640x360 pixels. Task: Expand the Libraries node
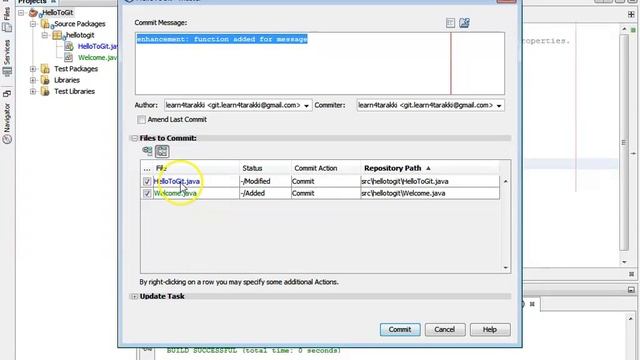point(33,80)
